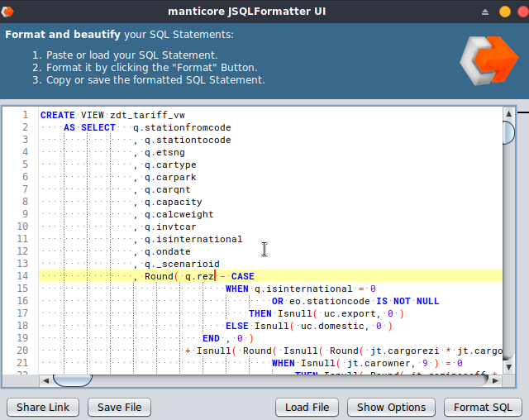The image size is (529, 420).
Task: Click the horizontal scrollbar thumb
Action: pos(73,380)
